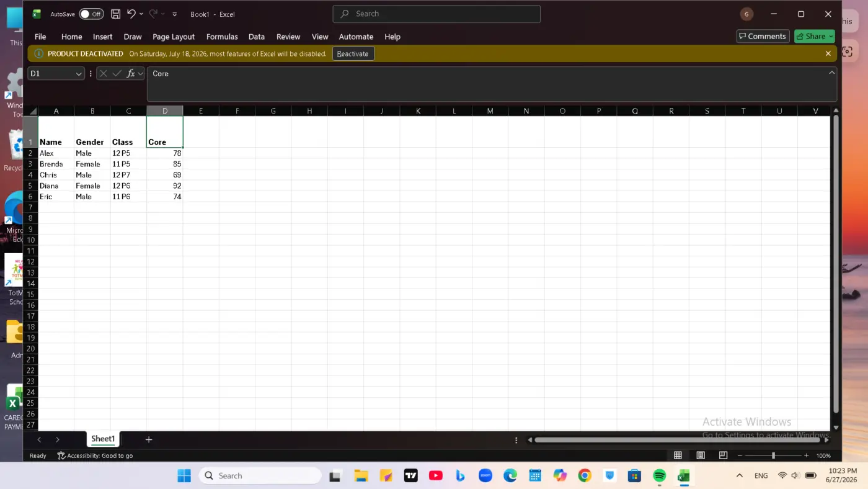868x489 pixels.
Task: Open Google Chrome from the taskbar
Action: 585,476
